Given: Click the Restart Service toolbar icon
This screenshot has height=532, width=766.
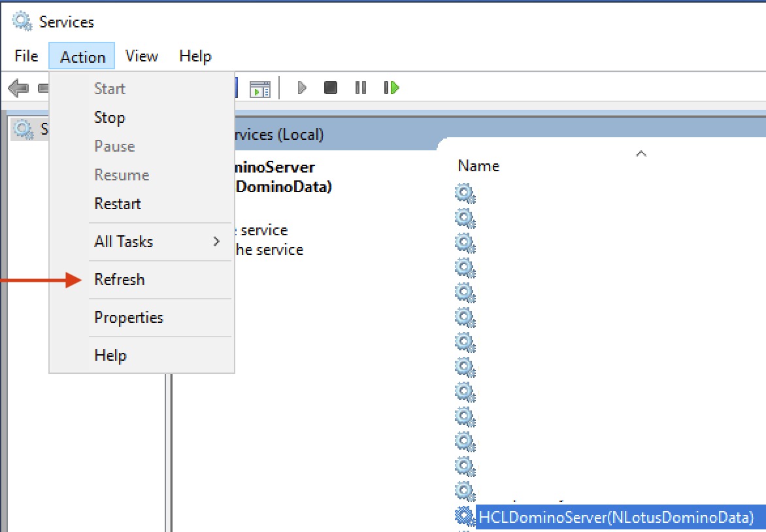Looking at the screenshot, I should [x=391, y=88].
